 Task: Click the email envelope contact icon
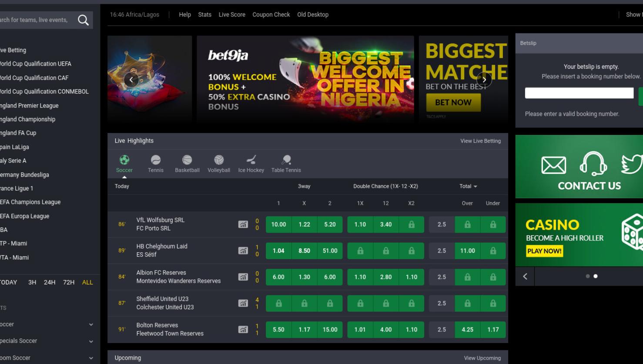553,165
